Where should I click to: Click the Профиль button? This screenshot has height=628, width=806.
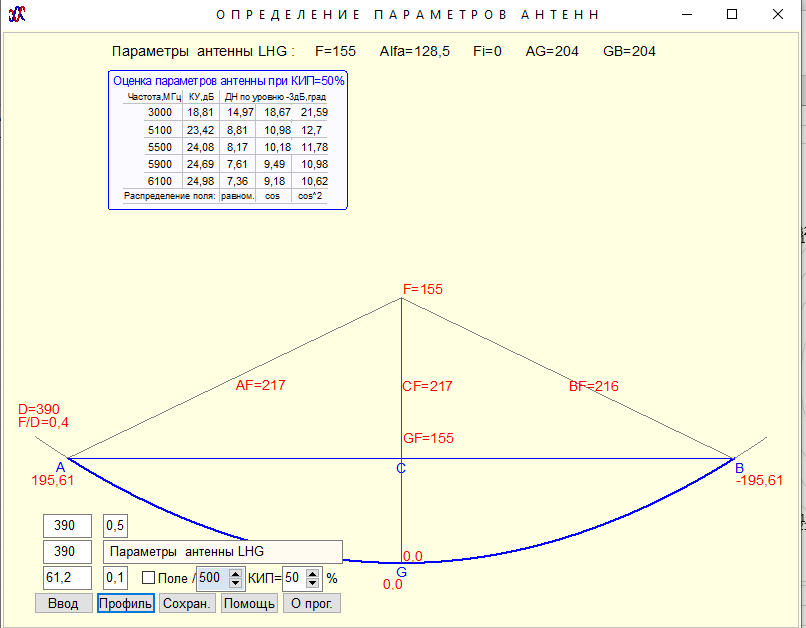(125, 603)
